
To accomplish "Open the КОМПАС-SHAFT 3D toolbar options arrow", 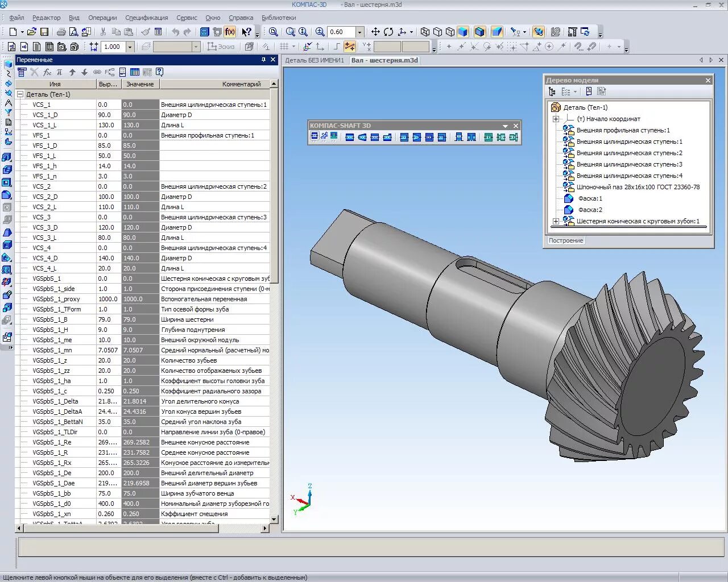I will tap(505, 126).
